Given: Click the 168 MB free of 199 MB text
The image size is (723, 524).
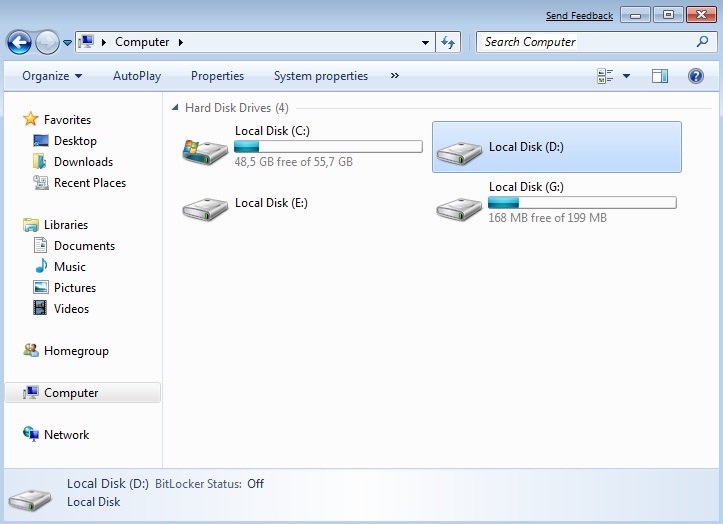Looking at the screenshot, I should [547, 218].
